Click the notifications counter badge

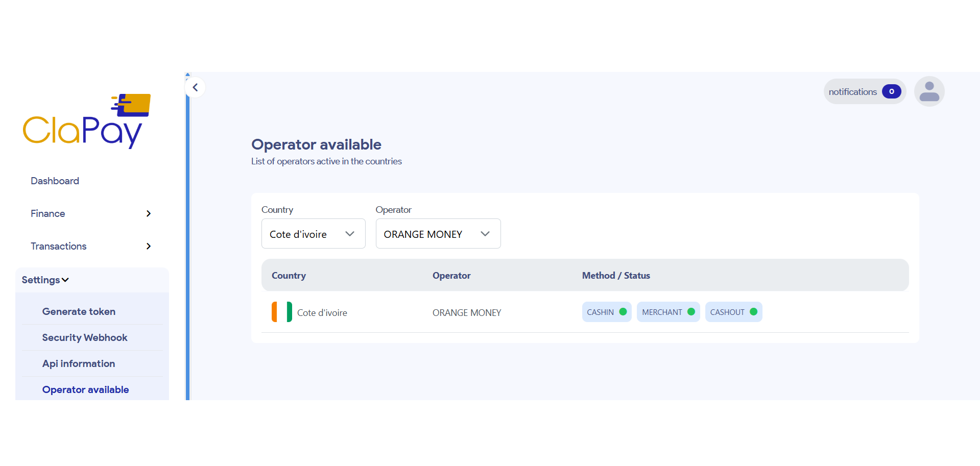892,91
